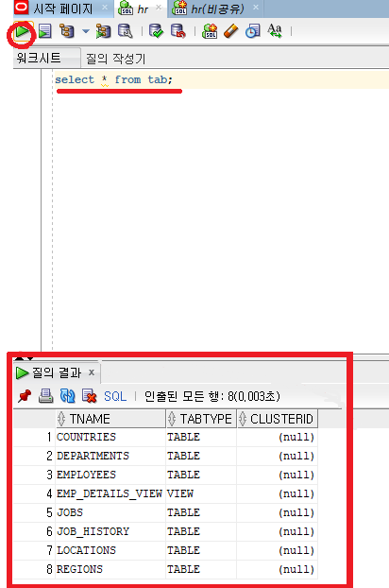Select the 워크시트 tab
389x588 pixels.
click(39, 58)
